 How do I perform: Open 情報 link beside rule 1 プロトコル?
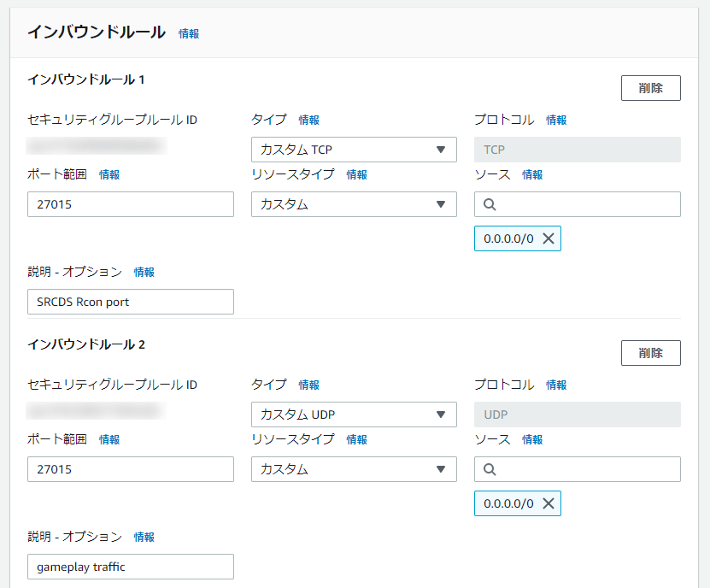[556, 121]
